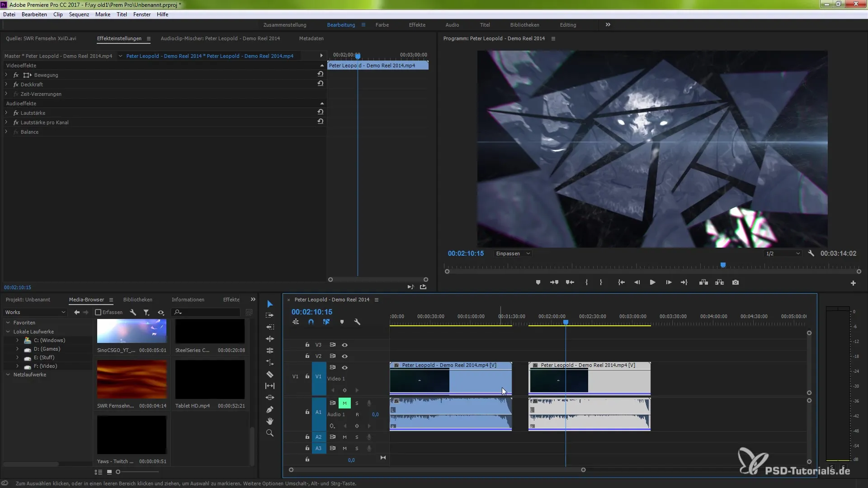This screenshot has width=868, height=488.
Task: Toggle lock on V3 track
Action: (x=307, y=345)
